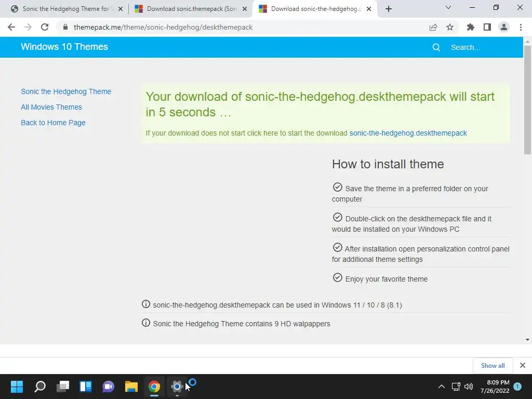Open Chrome profile avatar menu

pyautogui.click(x=504, y=27)
